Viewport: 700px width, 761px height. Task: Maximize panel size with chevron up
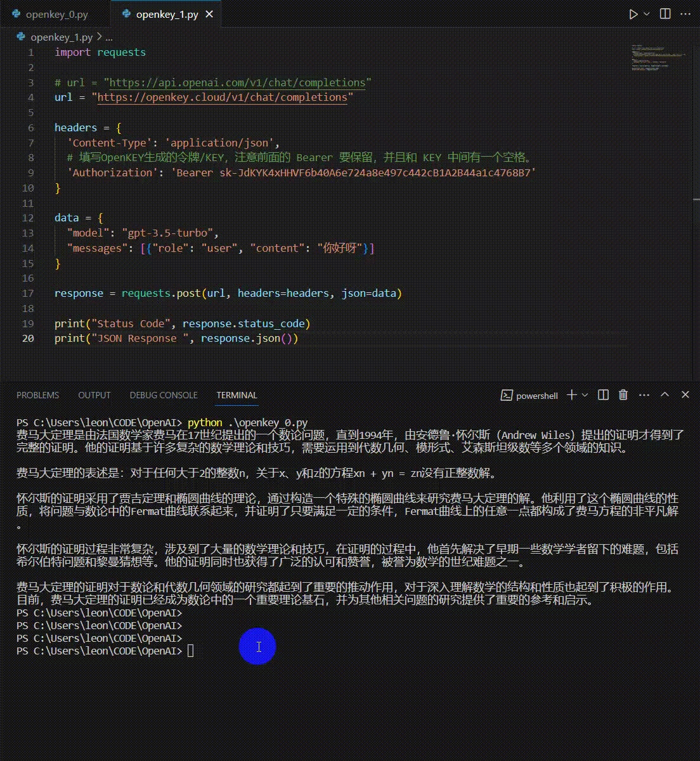(664, 394)
